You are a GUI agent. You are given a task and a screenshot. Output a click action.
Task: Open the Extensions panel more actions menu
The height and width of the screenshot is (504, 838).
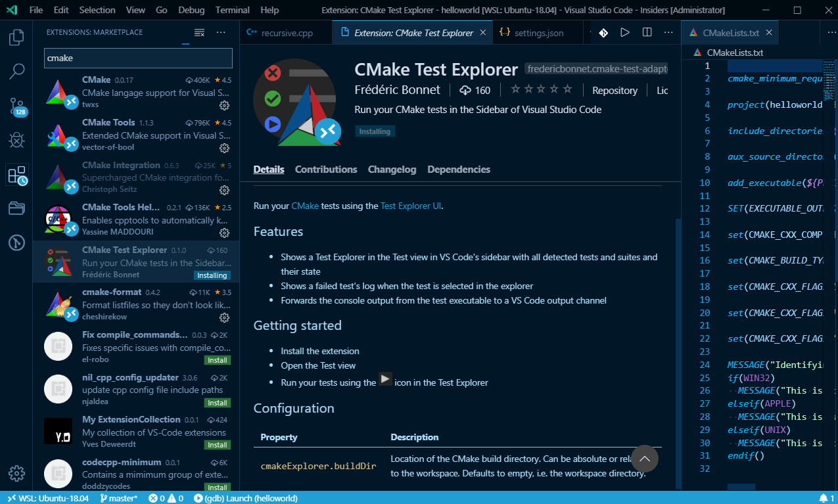(221, 32)
